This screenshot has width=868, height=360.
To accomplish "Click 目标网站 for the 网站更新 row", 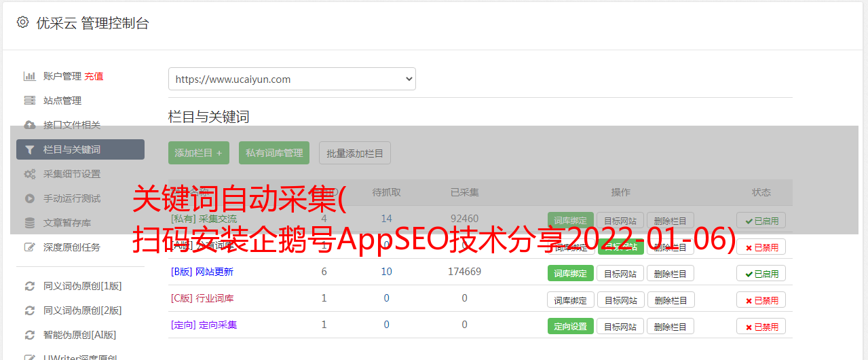I will 620,273.
